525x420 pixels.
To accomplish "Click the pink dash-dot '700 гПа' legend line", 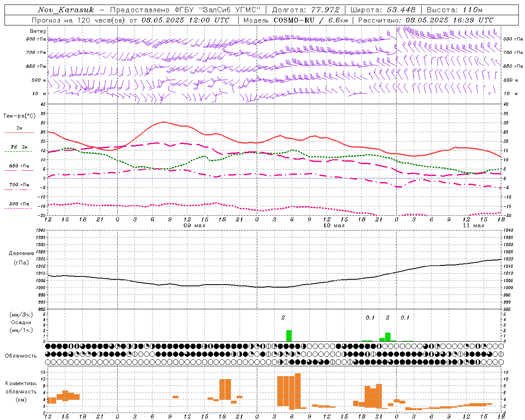I will point(19,190).
